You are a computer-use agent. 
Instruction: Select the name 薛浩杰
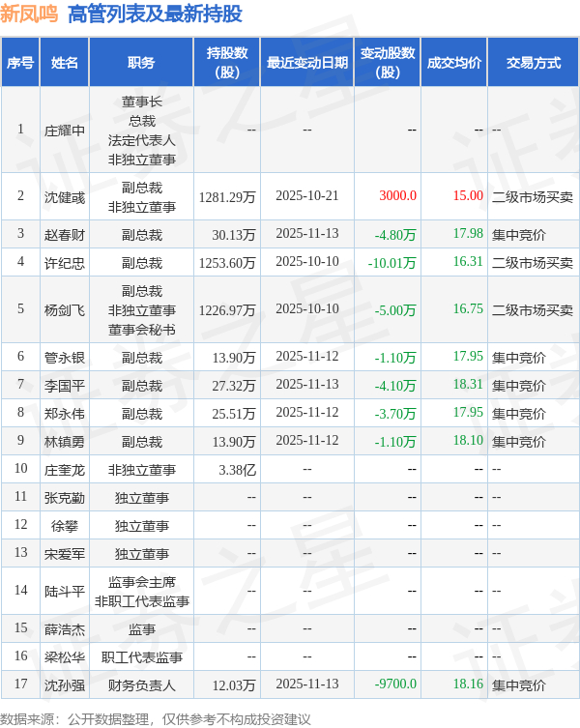pos(65,629)
